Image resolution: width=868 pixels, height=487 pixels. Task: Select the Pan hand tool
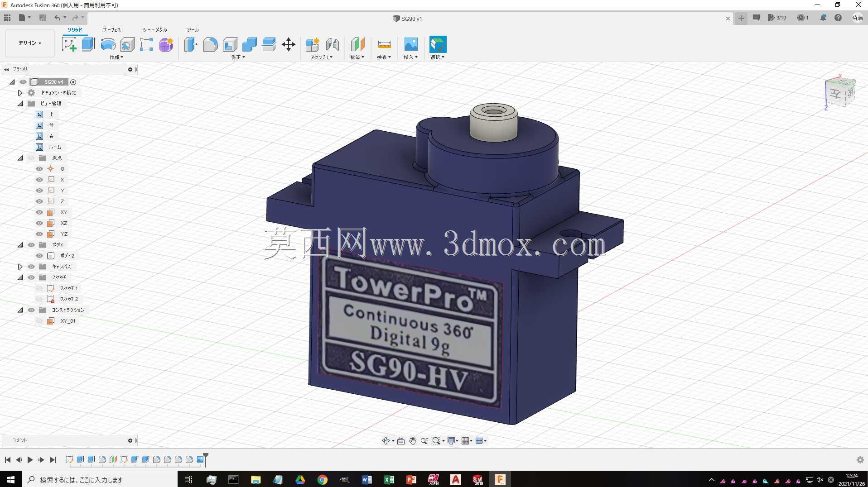pyautogui.click(x=413, y=441)
